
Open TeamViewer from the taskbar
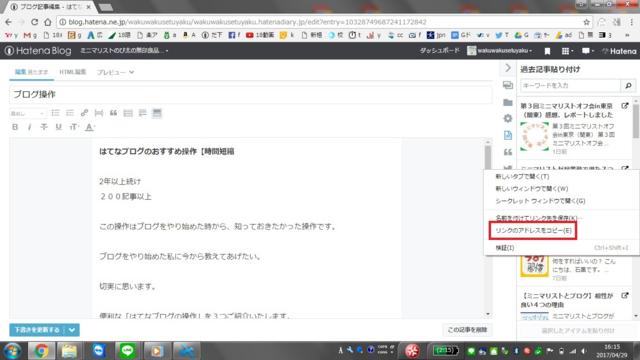pos(98,351)
